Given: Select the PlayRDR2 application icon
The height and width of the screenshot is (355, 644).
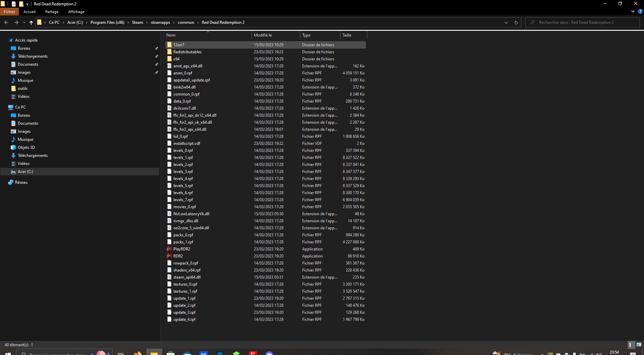Looking at the screenshot, I should [169, 249].
